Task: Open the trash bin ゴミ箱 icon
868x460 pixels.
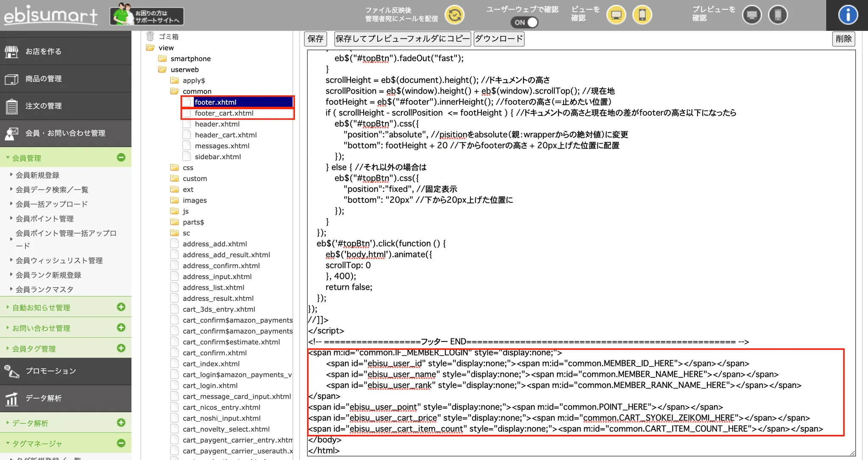Action: pyautogui.click(x=150, y=36)
